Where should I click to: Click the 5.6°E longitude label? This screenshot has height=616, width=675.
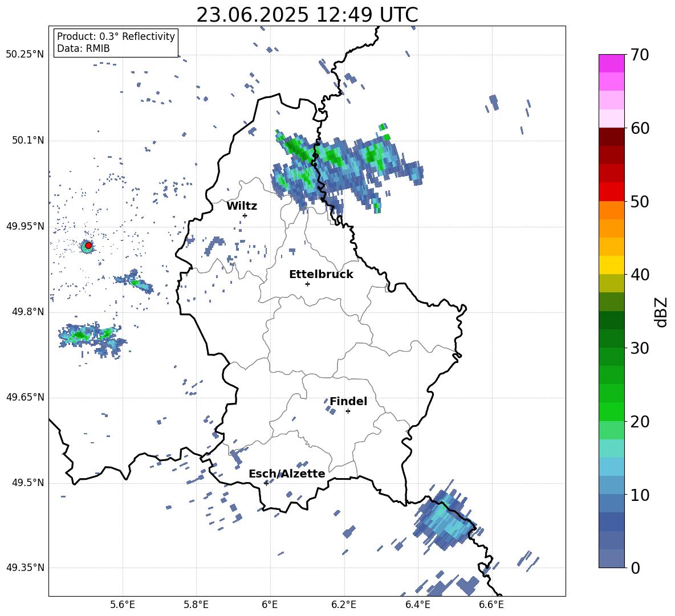pyautogui.click(x=122, y=605)
